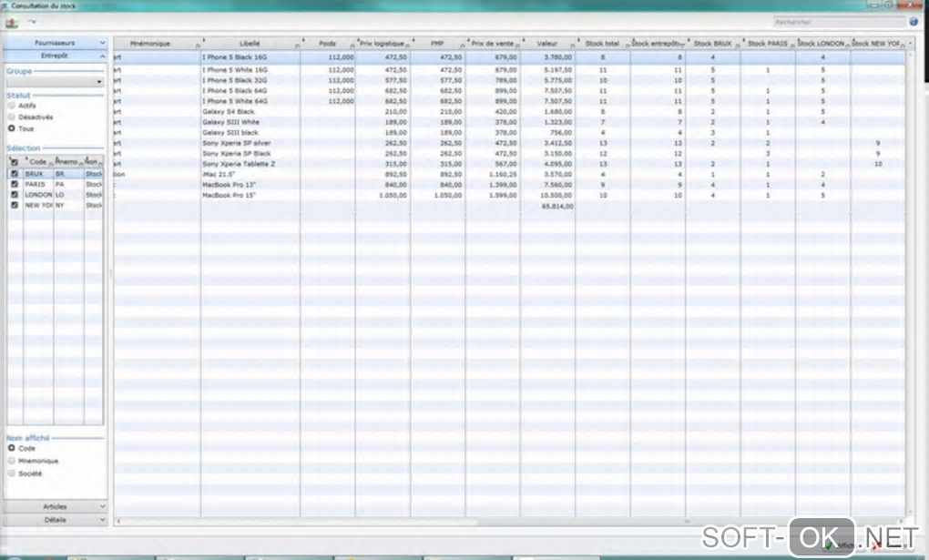Expand the Fournisseurs panel
This screenshot has height=560, width=929.
[55, 43]
